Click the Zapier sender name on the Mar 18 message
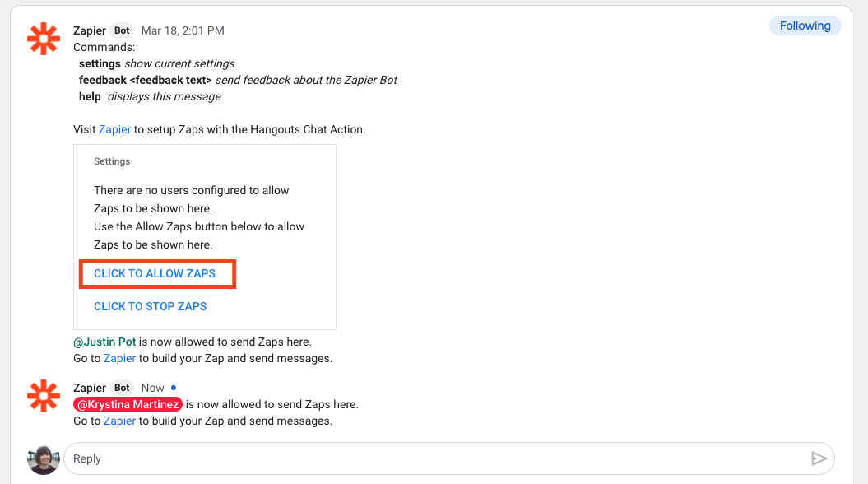 (x=89, y=31)
